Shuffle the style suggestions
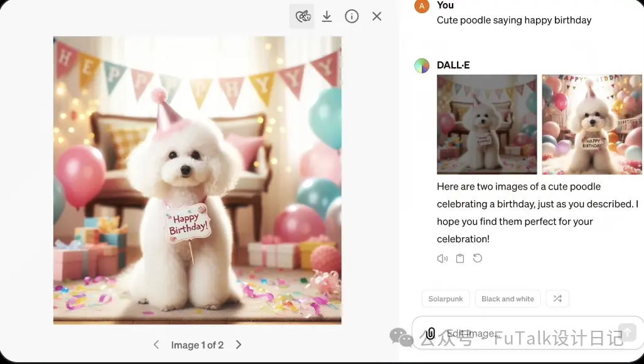The height and width of the screenshot is (364, 644). tap(557, 299)
